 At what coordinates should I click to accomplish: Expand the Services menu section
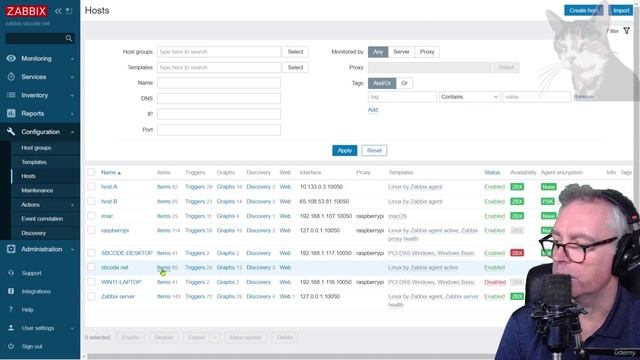point(72,77)
